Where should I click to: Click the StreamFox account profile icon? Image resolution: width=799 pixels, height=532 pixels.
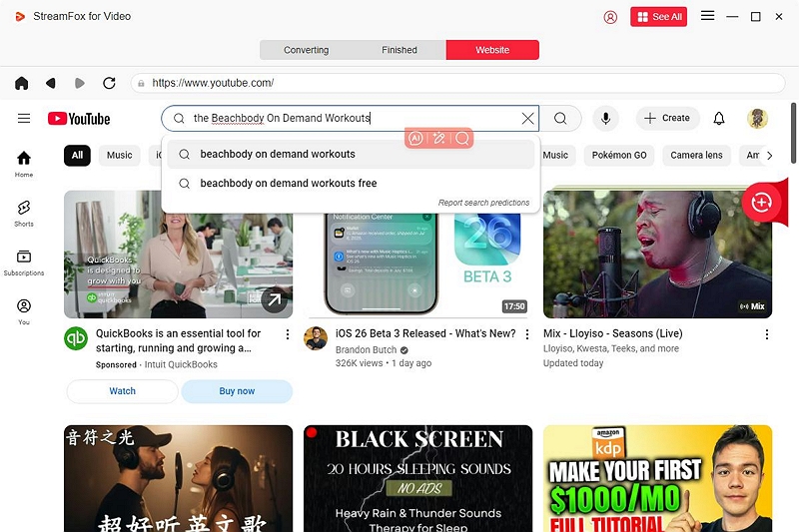[610, 17]
